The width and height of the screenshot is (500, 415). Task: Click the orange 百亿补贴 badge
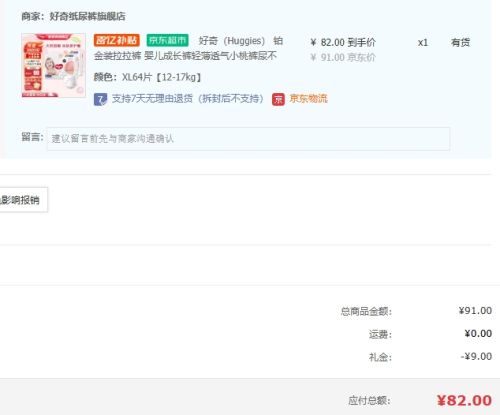(x=117, y=40)
